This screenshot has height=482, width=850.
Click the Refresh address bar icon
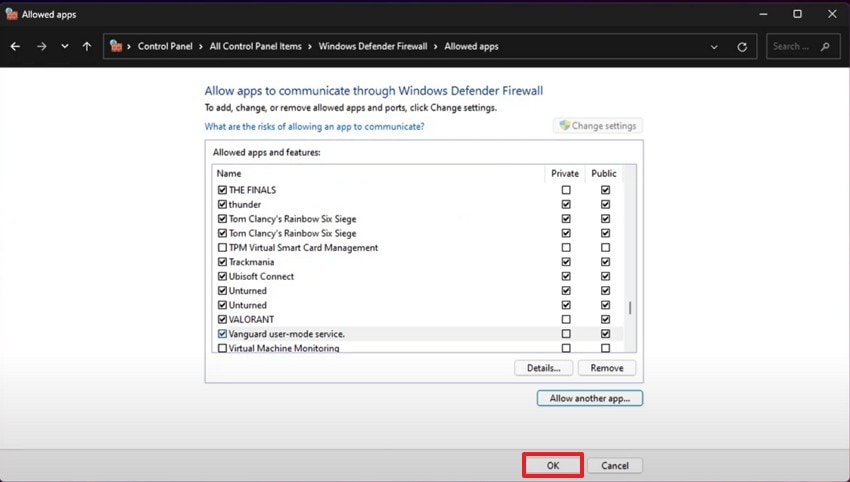[742, 46]
